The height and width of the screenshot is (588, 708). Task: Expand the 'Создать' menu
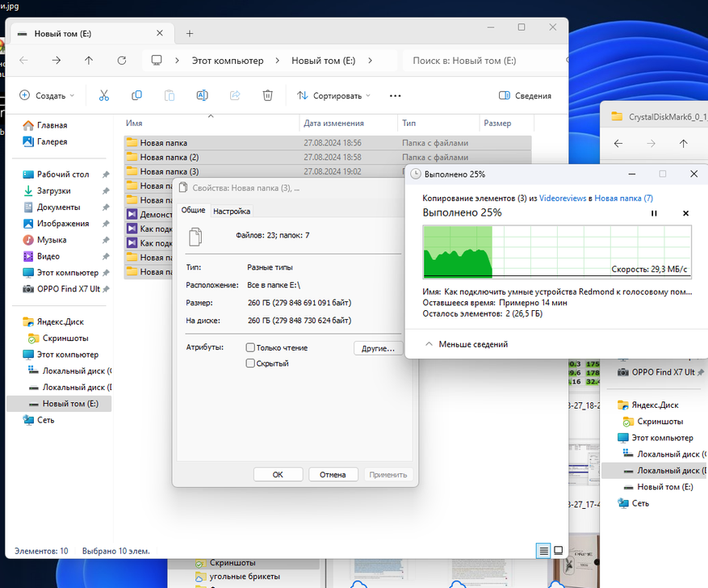tap(47, 95)
